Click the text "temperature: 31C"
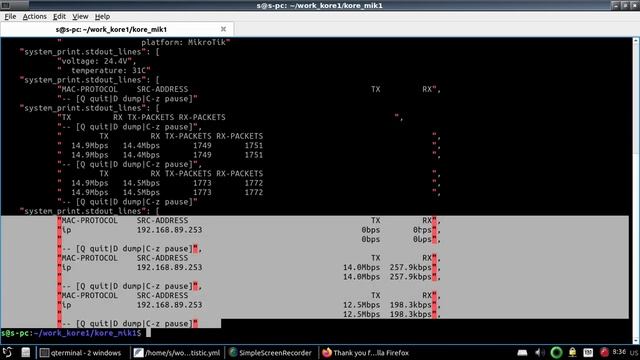Image resolution: width=640 pixels, height=360 pixels. 108,71
